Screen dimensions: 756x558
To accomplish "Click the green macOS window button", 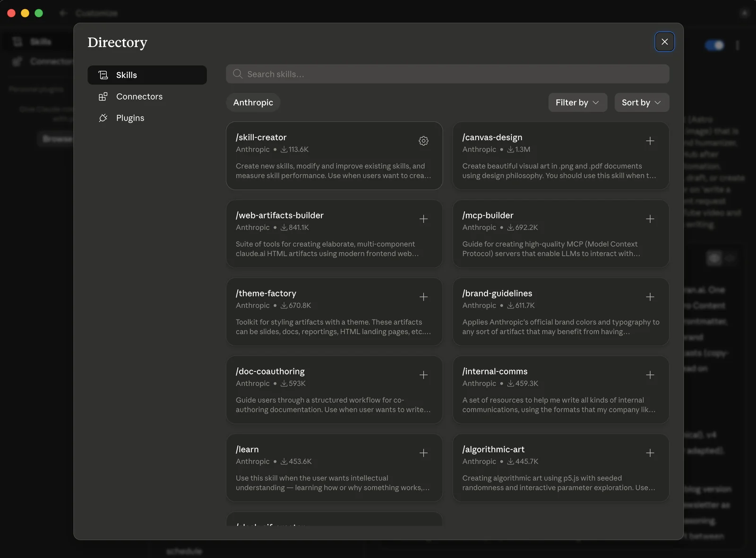I will coord(39,13).
